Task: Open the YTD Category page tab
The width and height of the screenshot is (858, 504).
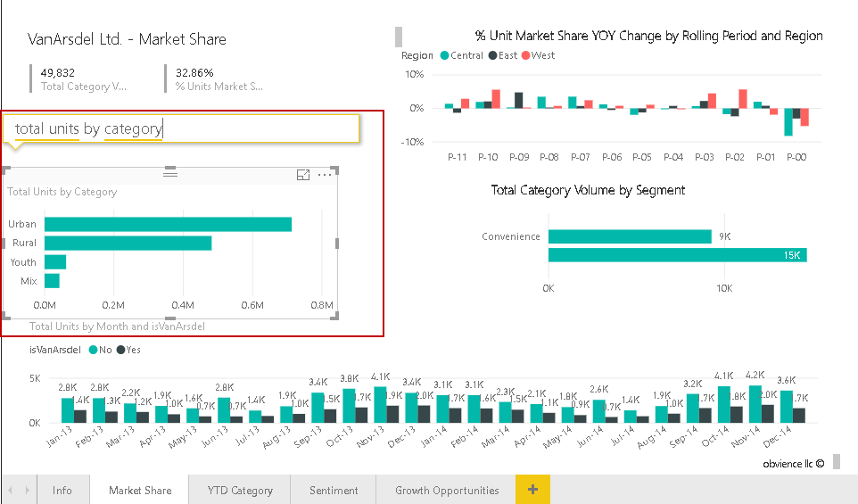Action: pyautogui.click(x=240, y=490)
